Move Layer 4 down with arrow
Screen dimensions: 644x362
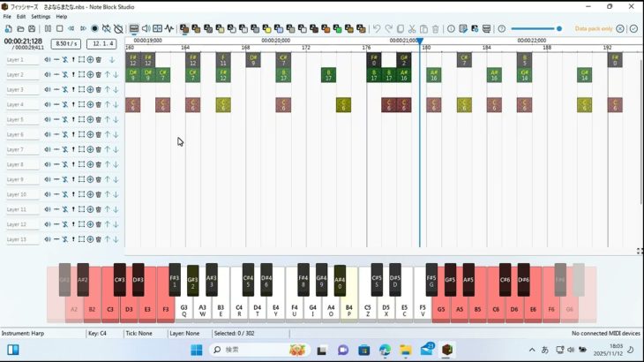[115, 104]
